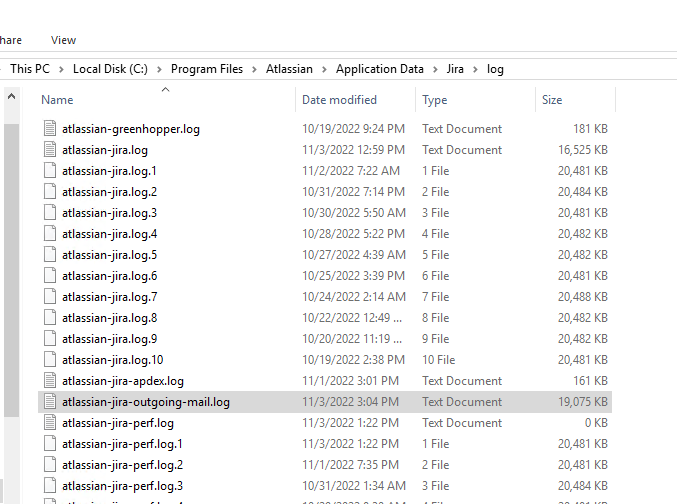Click size value 20,488 KB

tap(583, 297)
